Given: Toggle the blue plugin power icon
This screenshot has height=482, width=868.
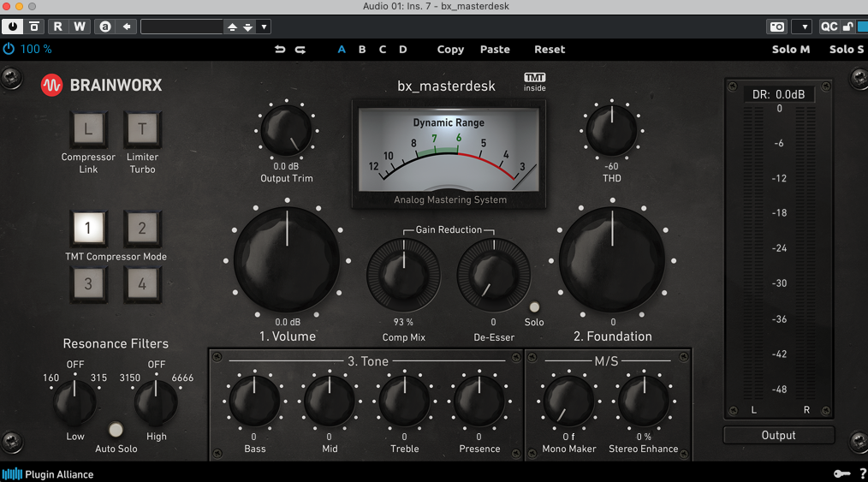Looking at the screenshot, I should (9, 49).
